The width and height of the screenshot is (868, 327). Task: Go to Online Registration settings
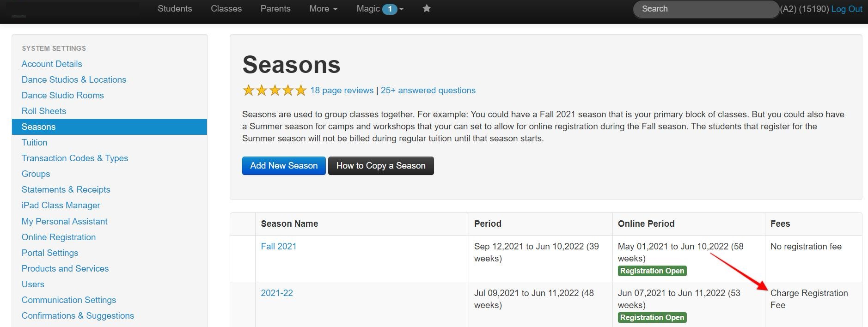(x=59, y=237)
